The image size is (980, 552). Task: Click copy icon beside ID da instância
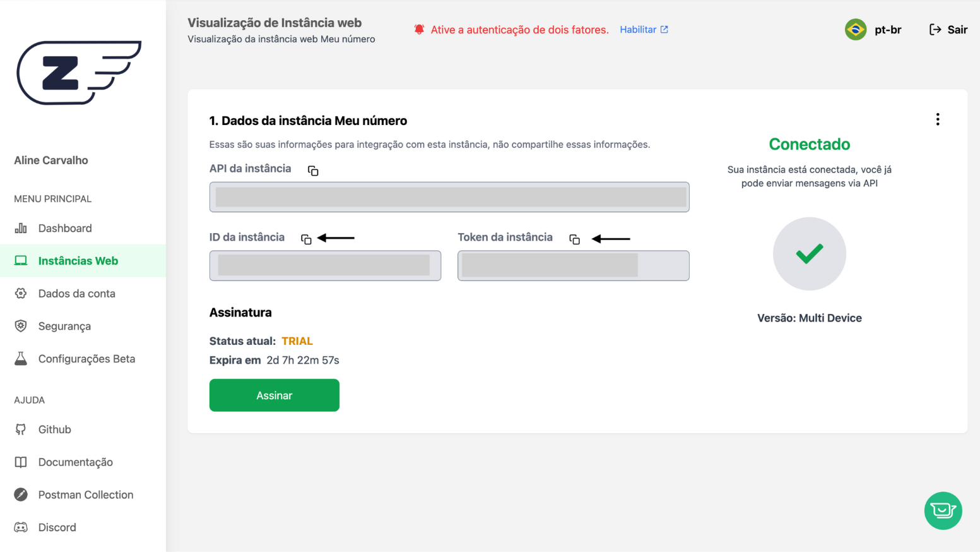coord(306,239)
